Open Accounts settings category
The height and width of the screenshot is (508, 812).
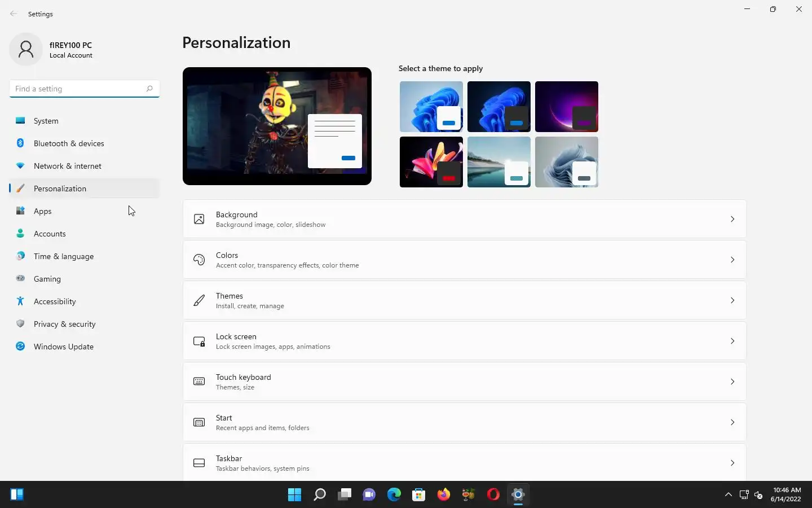coord(85,234)
